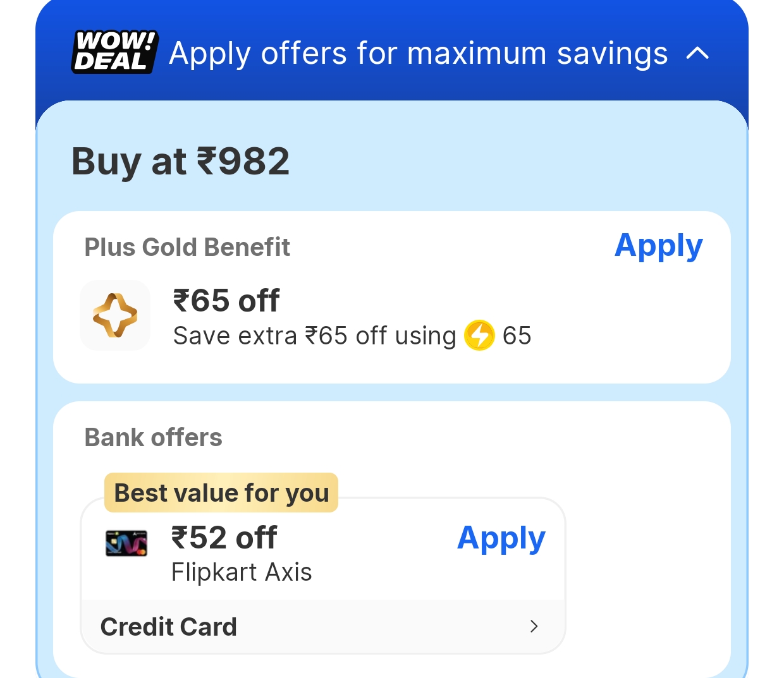Open the Credit Card option row

click(x=323, y=627)
